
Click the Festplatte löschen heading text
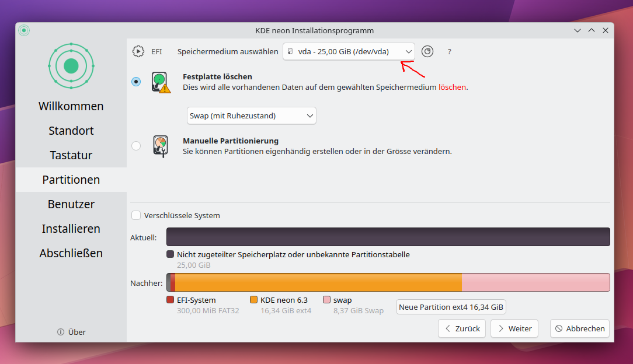pyautogui.click(x=217, y=76)
